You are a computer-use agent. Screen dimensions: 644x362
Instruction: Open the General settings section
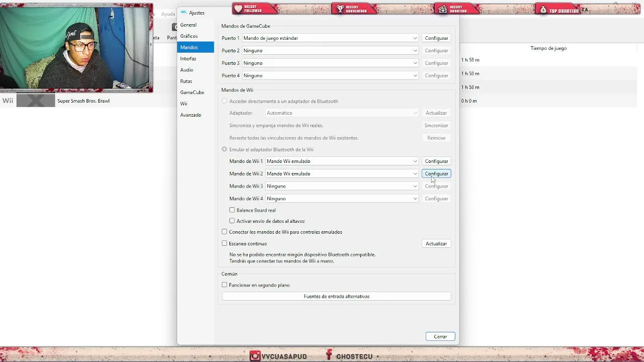[x=196, y=25]
